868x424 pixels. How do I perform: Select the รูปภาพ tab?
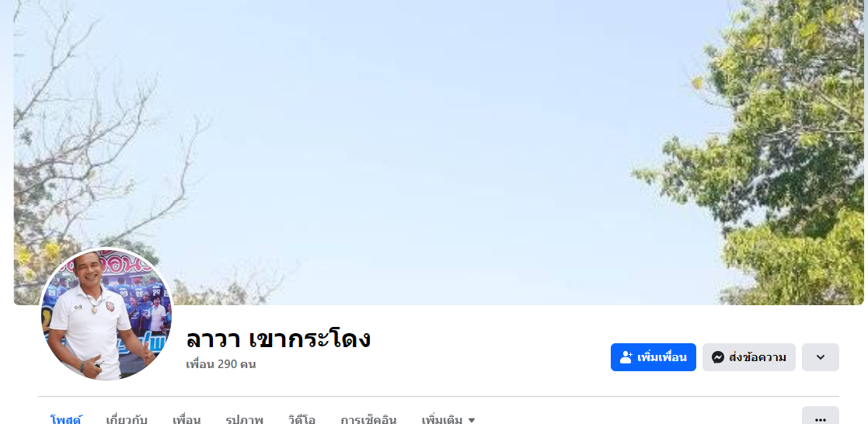pos(244,419)
